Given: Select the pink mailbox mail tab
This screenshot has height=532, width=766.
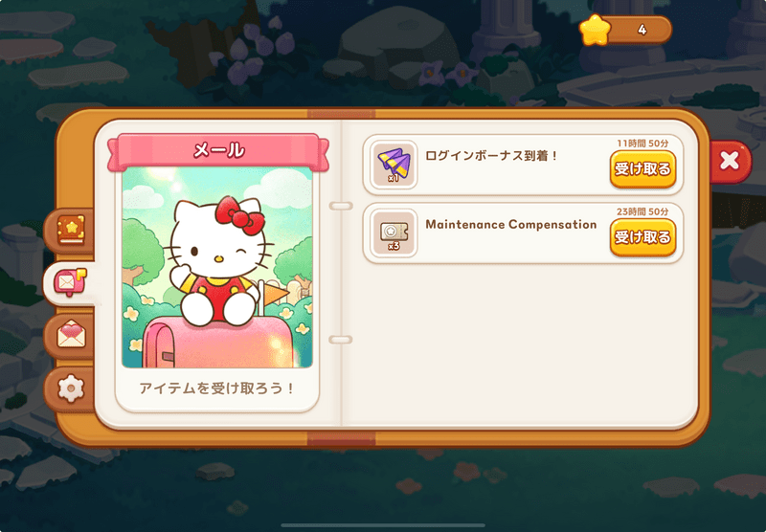Looking at the screenshot, I should [71, 282].
